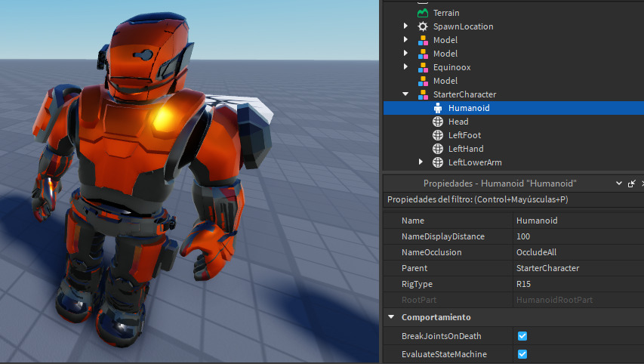
Task: Click the properties filter search field
Action: coord(513,199)
